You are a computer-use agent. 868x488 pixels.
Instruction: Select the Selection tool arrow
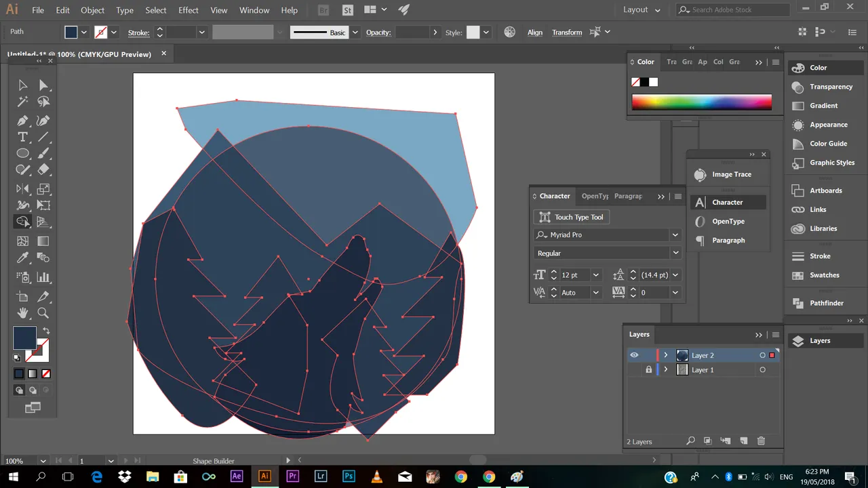(22, 85)
